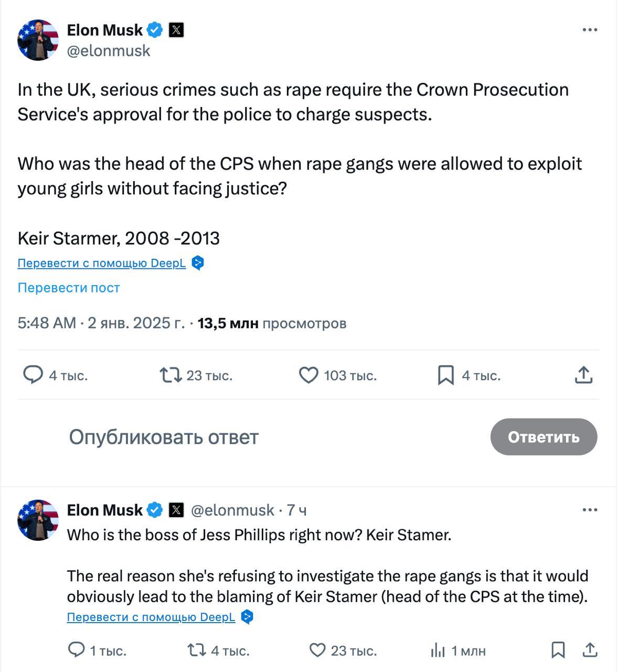The image size is (618, 672).
Task: Like the main post via heart icon
Action: coord(308,375)
